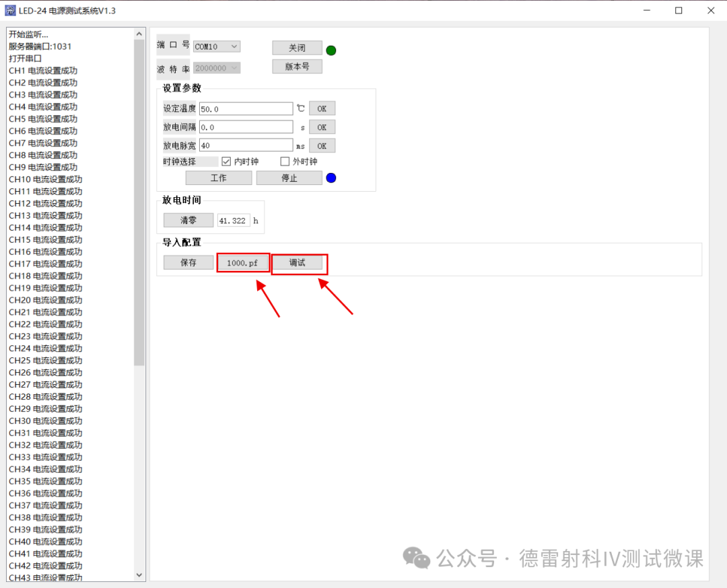Click the app icon in the title bar
The width and height of the screenshot is (727, 588).
point(10,11)
